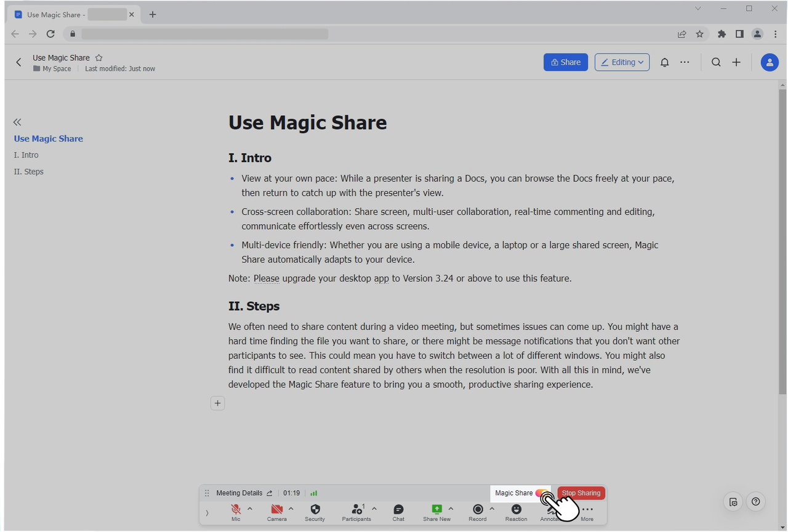Jump to II. Steps in the outline
The width and height of the screenshot is (788, 532).
coord(28,172)
